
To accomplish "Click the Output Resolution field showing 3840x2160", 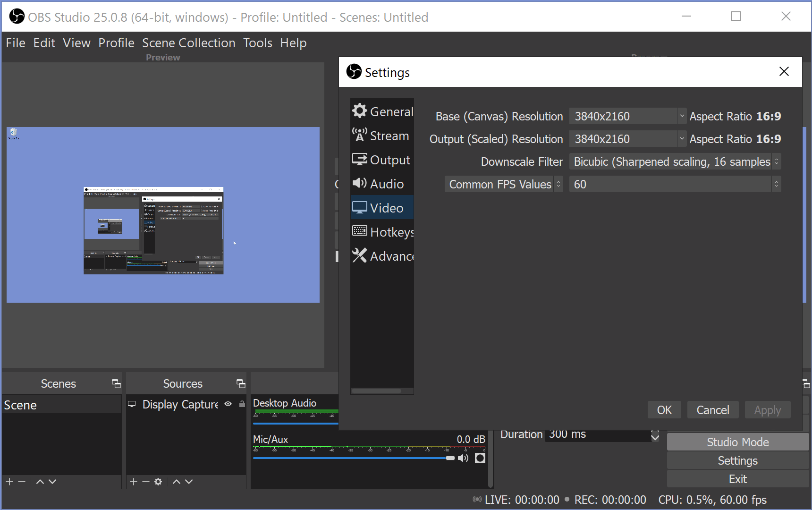I will [x=623, y=139].
